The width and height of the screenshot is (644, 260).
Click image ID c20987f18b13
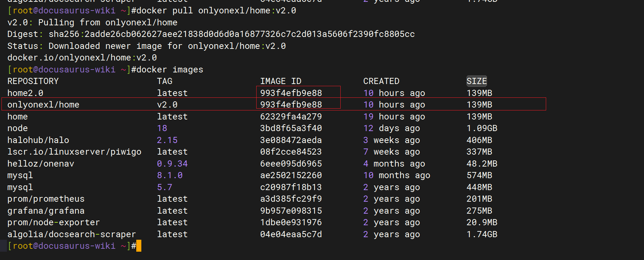[291, 187]
